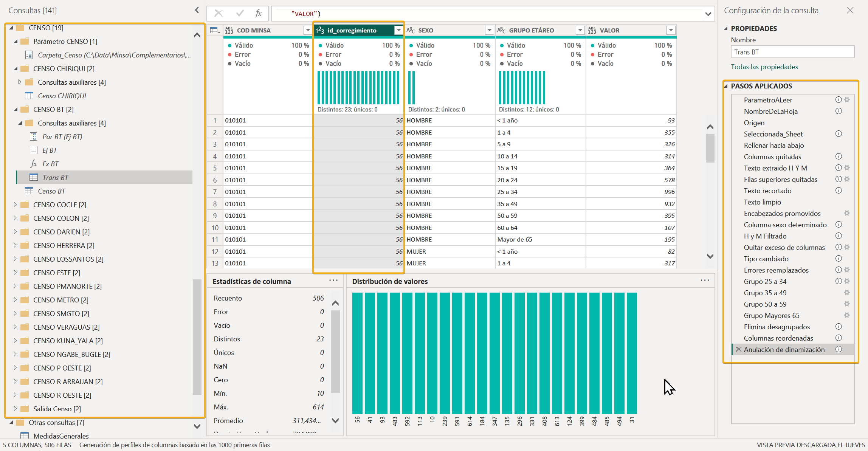Click the Nombre field containing Trans BT
This screenshot has width=868, height=451.
click(792, 52)
